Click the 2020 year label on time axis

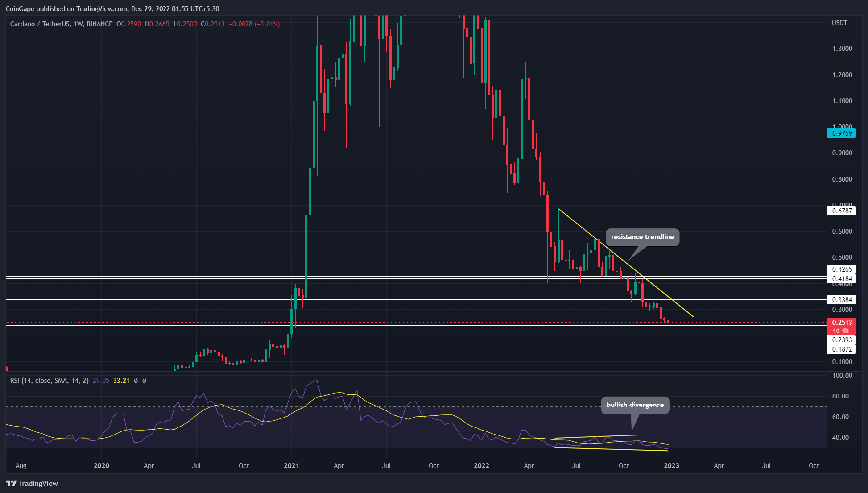pyautogui.click(x=101, y=466)
